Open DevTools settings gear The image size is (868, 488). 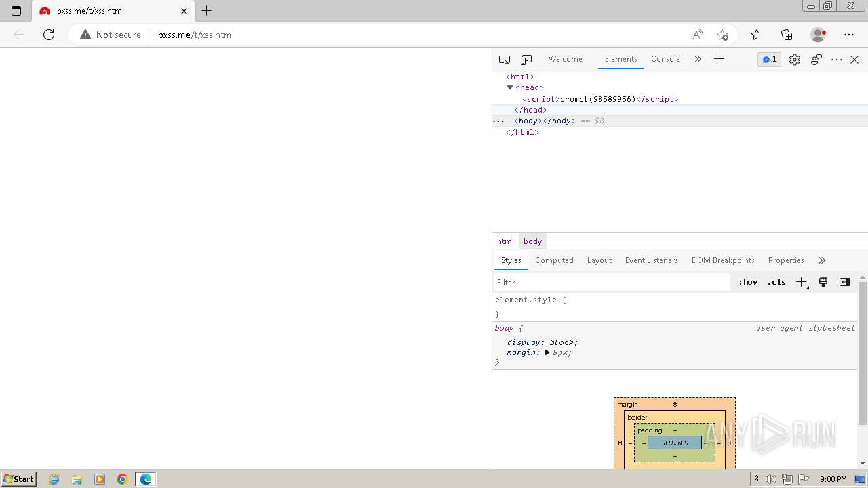click(795, 60)
